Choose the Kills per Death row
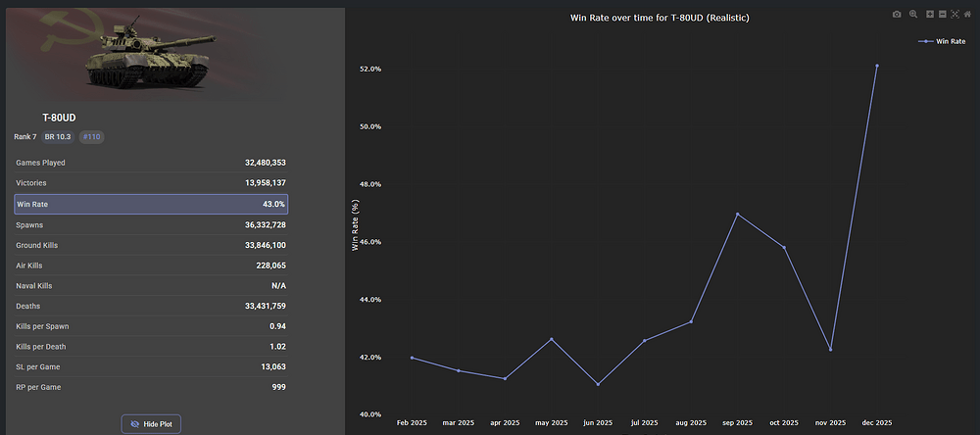 click(151, 347)
